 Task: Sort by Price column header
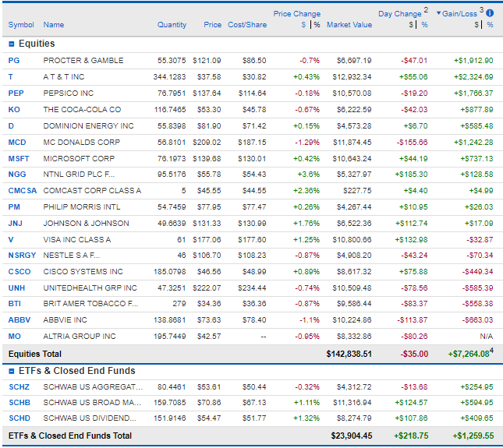click(x=212, y=25)
